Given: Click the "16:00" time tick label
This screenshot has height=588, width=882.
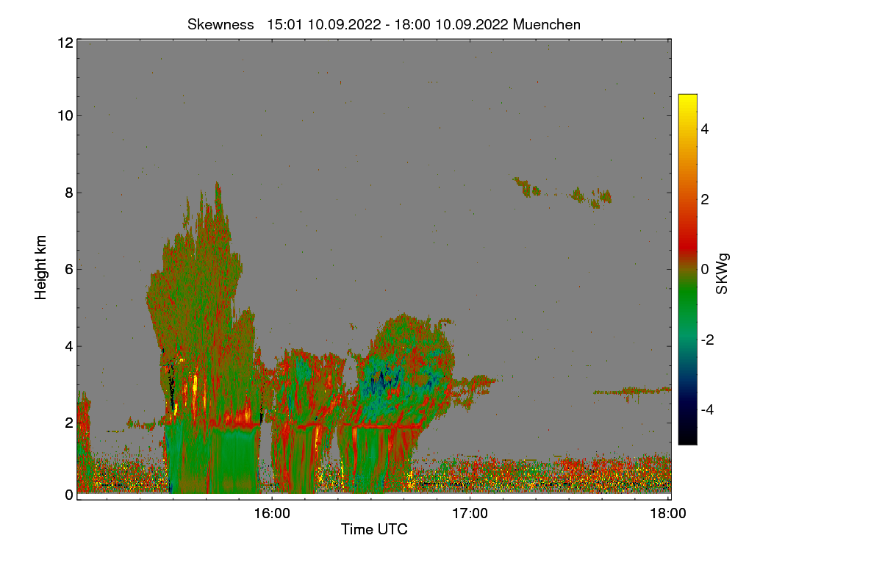Looking at the screenshot, I should coord(272,514).
